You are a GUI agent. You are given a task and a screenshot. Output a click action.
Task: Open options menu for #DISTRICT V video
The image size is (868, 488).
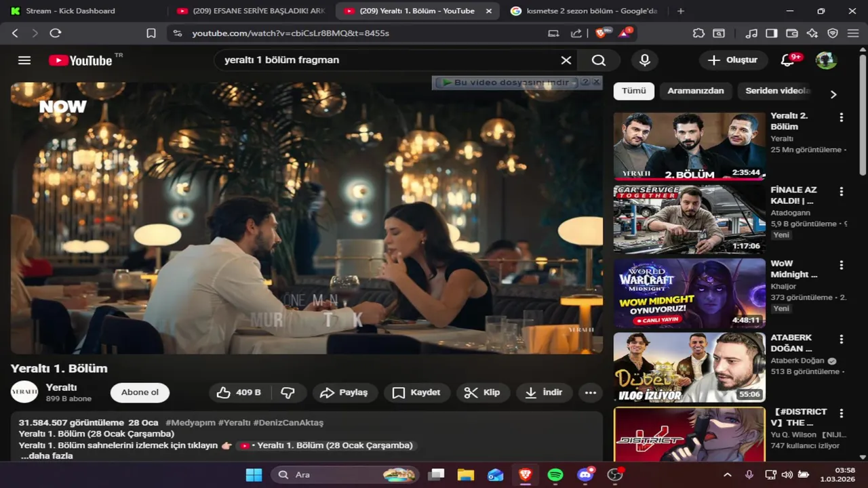pyautogui.click(x=842, y=413)
